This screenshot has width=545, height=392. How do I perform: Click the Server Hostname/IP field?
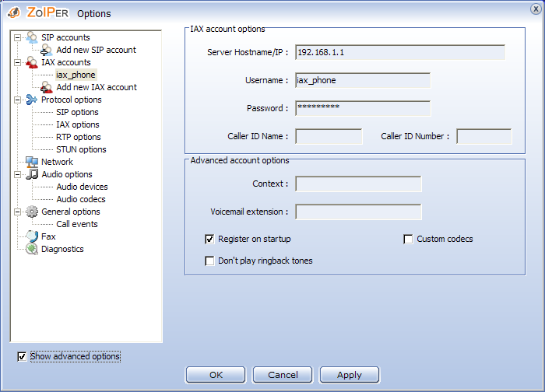click(x=400, y=53)
